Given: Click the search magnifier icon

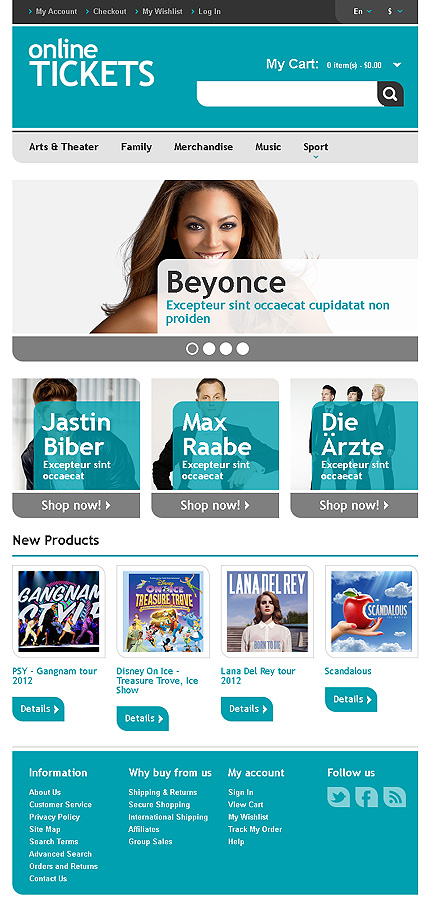Looking at the screenshot, I should click(390, 94).
